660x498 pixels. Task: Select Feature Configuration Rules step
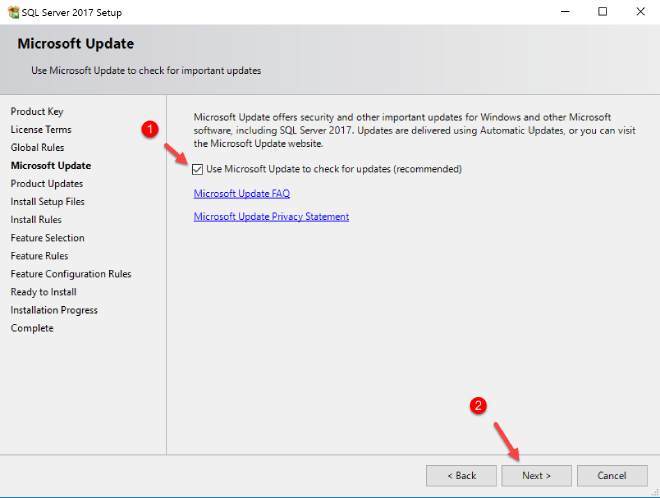(71, 273)
